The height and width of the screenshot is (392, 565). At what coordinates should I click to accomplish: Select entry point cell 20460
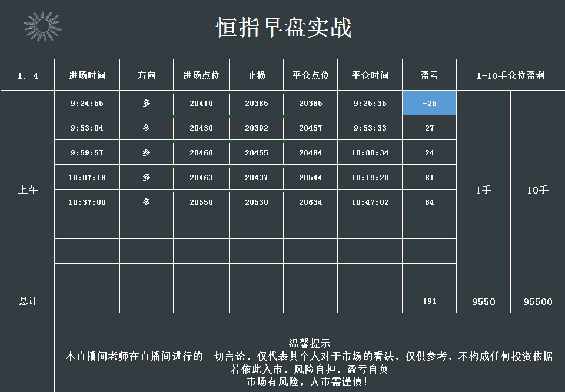click(x=201, y=153)
